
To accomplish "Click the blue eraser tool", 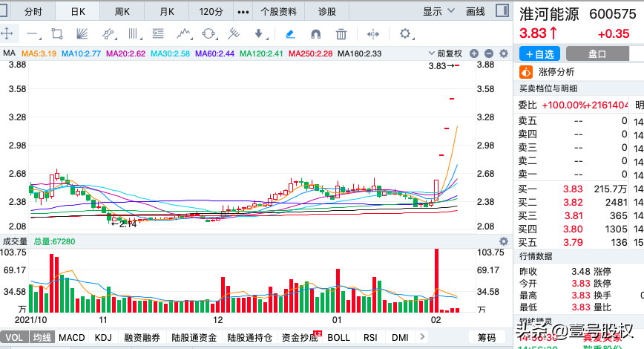I will 290,34.
